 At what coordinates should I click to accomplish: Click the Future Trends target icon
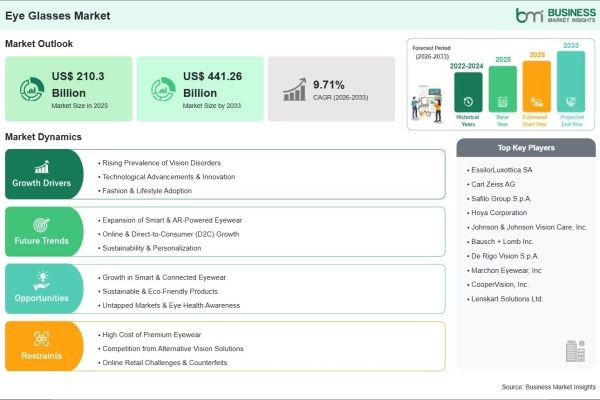point(41,225)
